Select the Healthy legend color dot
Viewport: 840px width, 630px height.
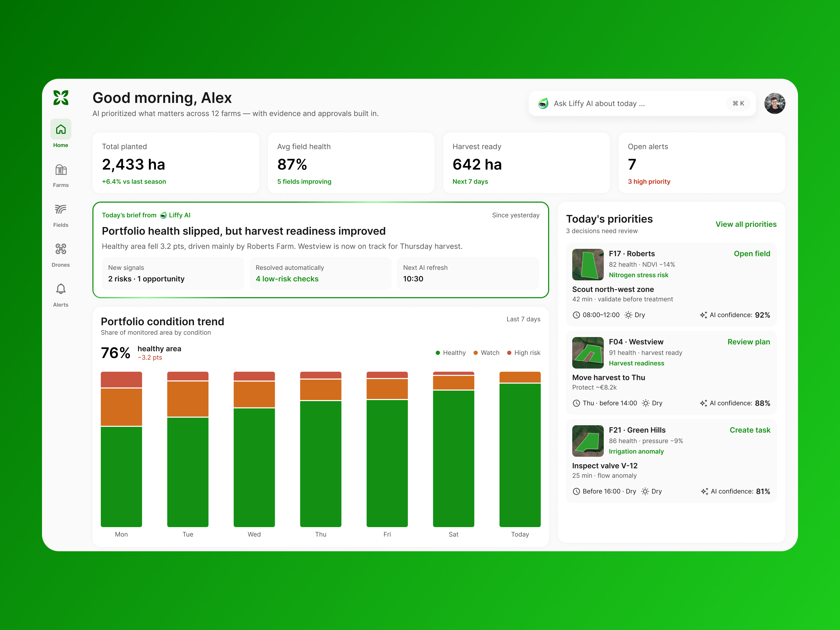[x=438, y=353]
